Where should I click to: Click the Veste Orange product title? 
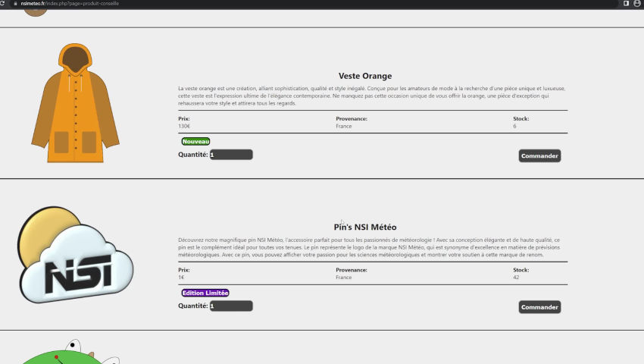tap(365, 76)
